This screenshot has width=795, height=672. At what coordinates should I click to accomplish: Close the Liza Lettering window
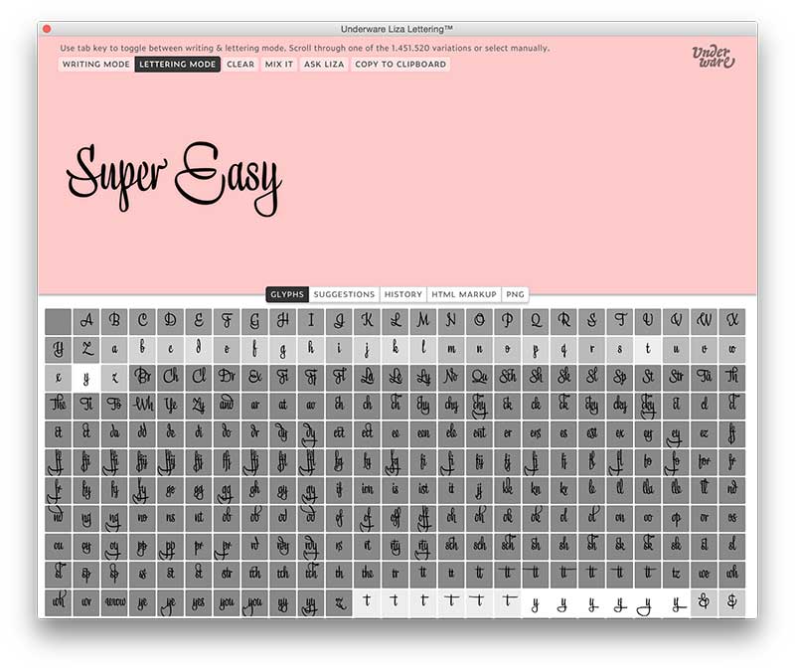pyautogui.click(x=47, y=29)
